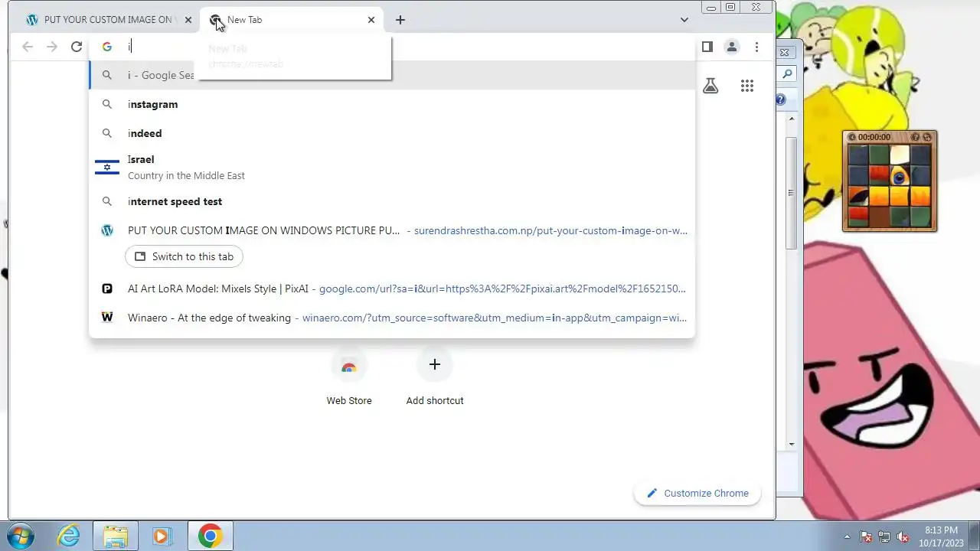The image size is (980, 551).
Task: Pick the Israel country suggestion
Action: (x=392, y=167)
